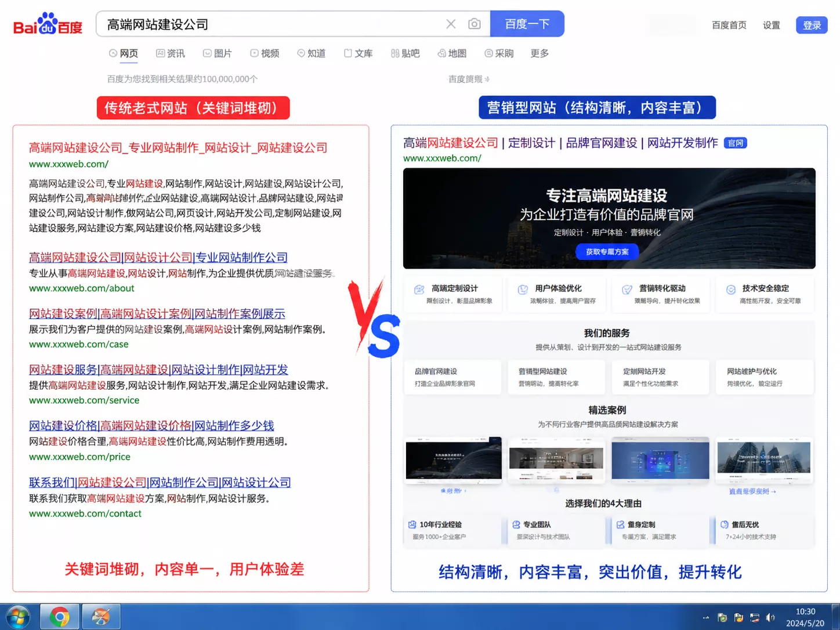This screenshot has width=840, height=630.
Task: Click the 获取专属方案 banner button
Action: (607, 252)
